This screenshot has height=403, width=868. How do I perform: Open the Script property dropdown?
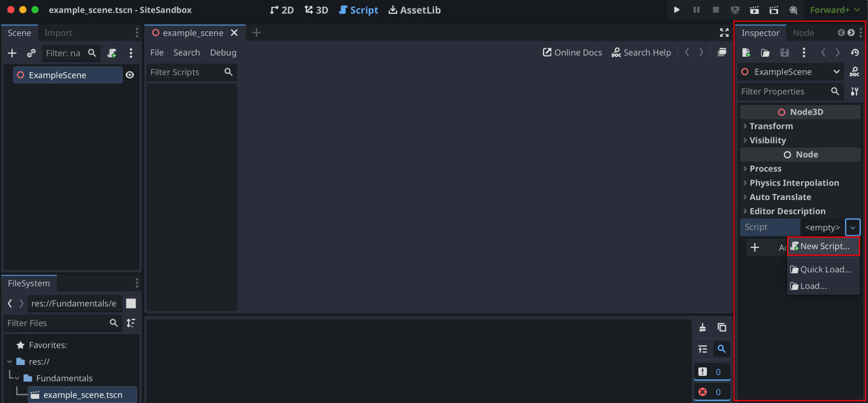pyautogui.click(x=853, y=227)
